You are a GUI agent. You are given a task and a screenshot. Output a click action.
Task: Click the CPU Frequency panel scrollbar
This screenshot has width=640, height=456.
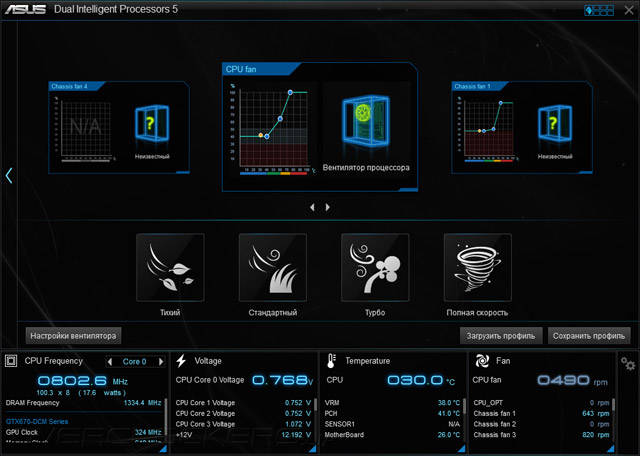tap(166, 418)
